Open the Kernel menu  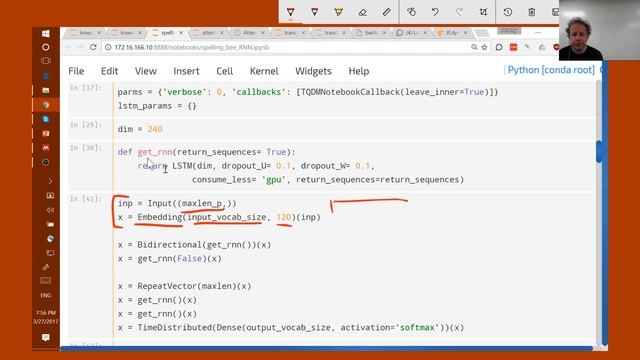264,71
